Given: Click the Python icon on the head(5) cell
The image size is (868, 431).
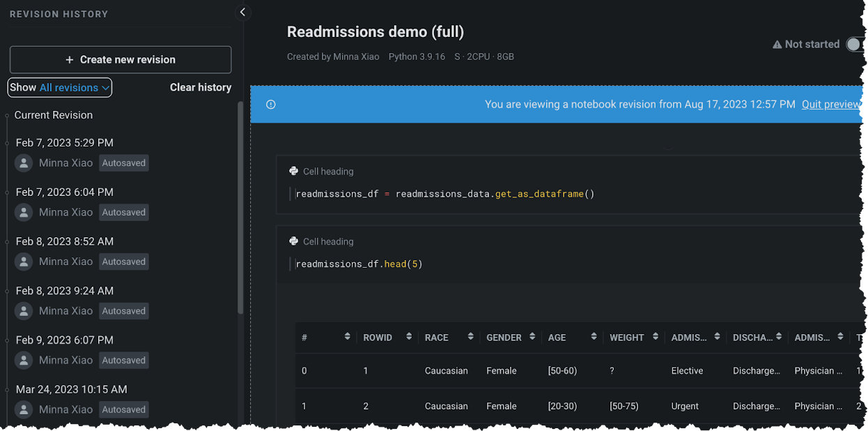Looking at the screenshot, I should [294, 241].
